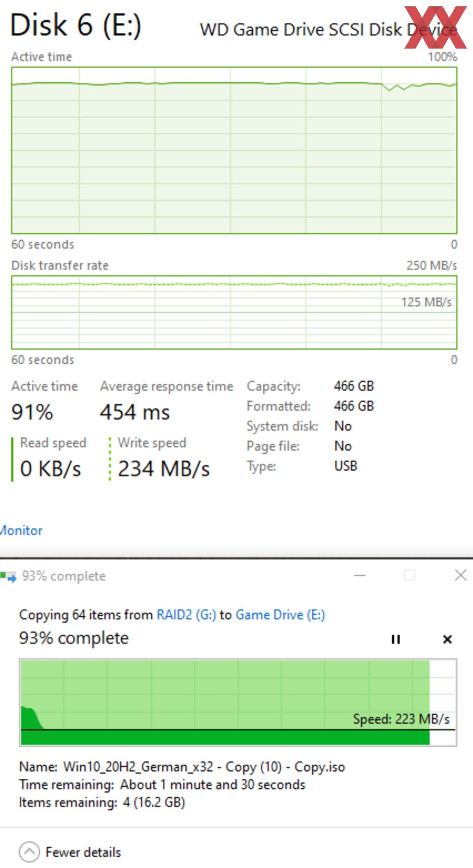Image resolution: width=473 pixels, height=868 pixels.
Task: Click the Disk transfer rate graph
Action: pyautogui.click(x=234, y=313)
